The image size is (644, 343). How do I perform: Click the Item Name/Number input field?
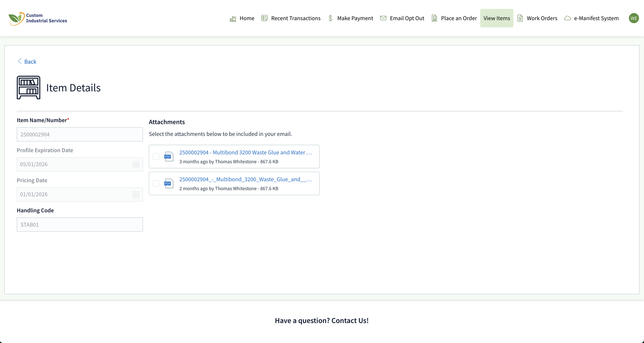tap(80, 134)
